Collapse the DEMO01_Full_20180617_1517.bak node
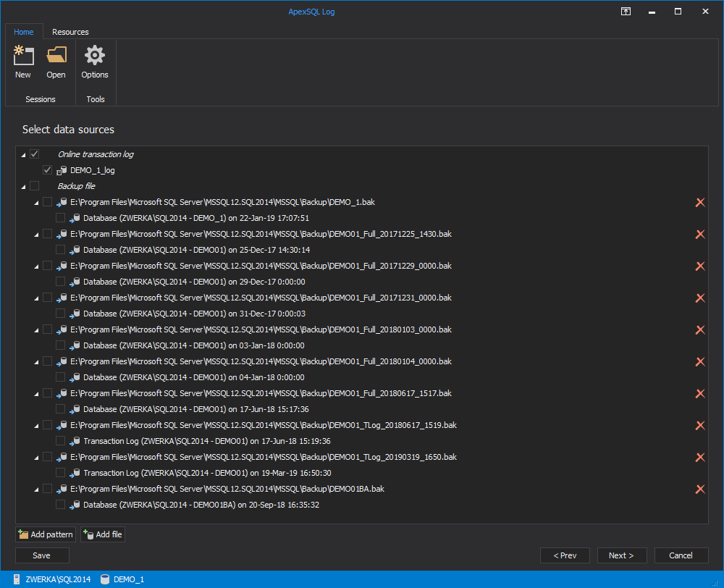Image resolution: width=724 pixels, height=588 pixels. tap(36, 395)
